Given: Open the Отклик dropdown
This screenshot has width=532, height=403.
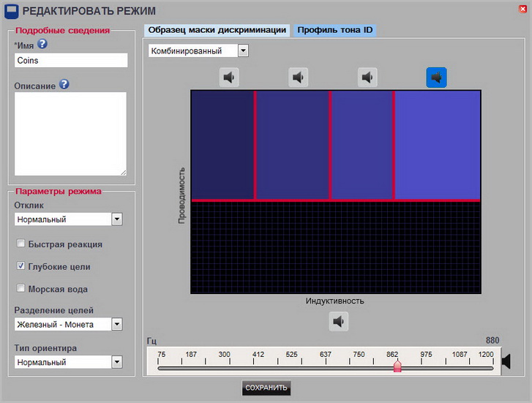Looking at the screenshot, I should 116,219.
